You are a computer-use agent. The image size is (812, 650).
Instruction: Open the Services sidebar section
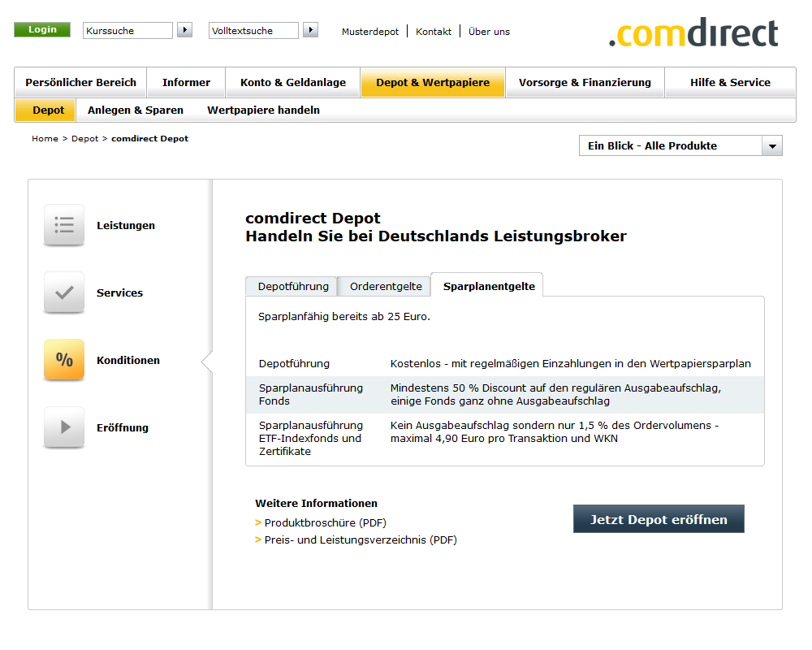click(x=119, y=292)
